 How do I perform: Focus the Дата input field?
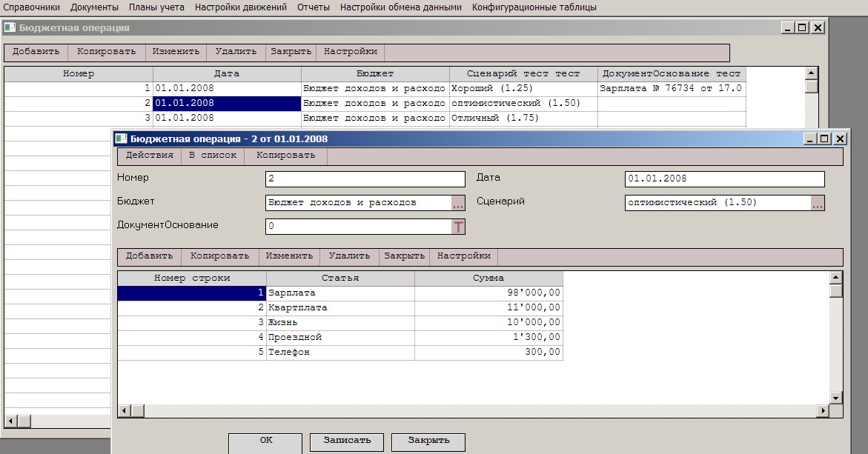coord(725,179)
